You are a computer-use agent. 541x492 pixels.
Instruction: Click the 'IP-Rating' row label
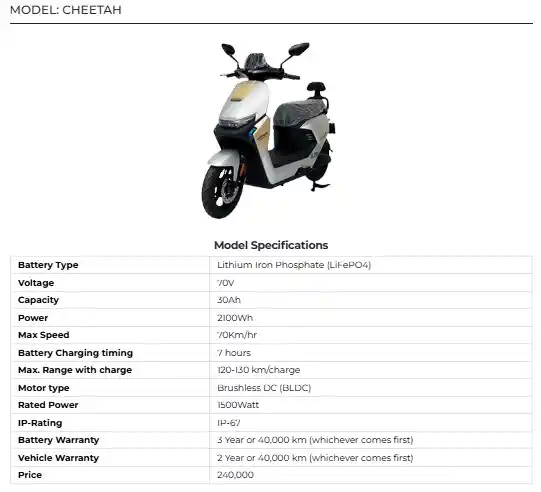pyautogui.click(x=40, y=423)
